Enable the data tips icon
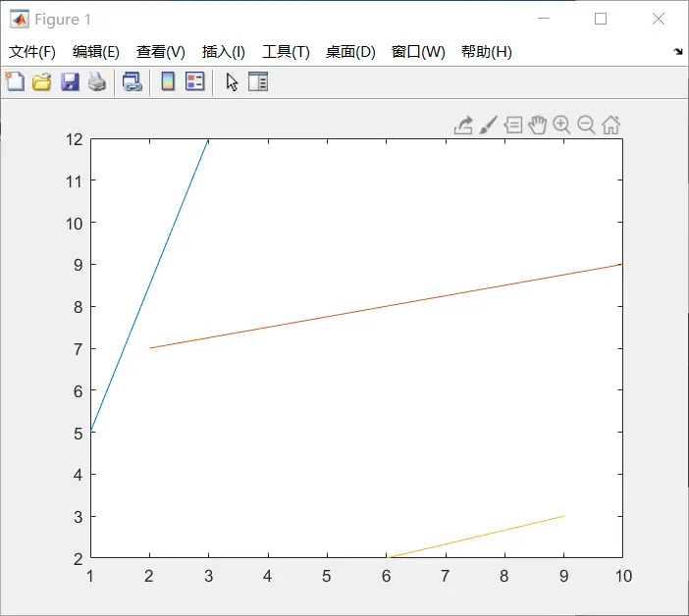 coord(513,126)
